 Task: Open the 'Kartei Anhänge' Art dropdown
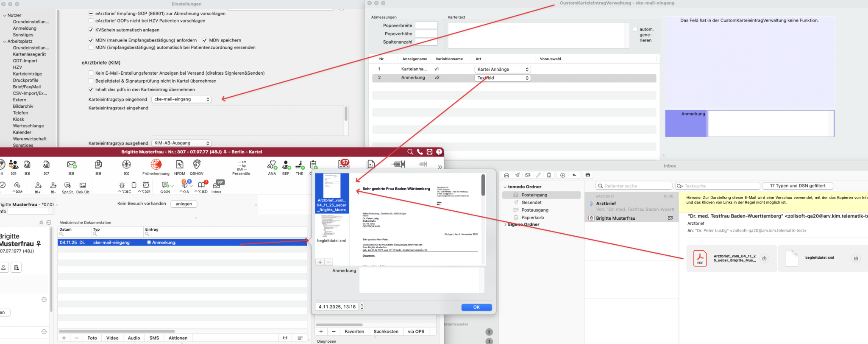[x=502, y=70]
